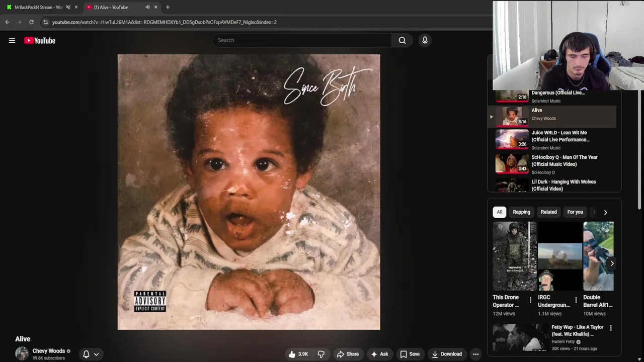Open ScHoolboy Q thumbnail showing 3:43
644x362 pixels.
click(x=512, y=164)
